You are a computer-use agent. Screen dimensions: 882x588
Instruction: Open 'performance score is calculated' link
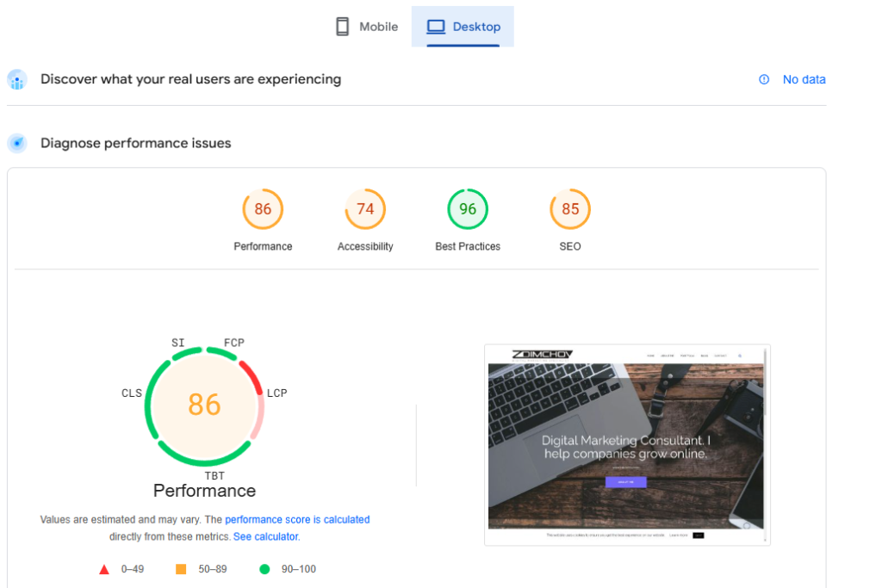pos(297,520)
